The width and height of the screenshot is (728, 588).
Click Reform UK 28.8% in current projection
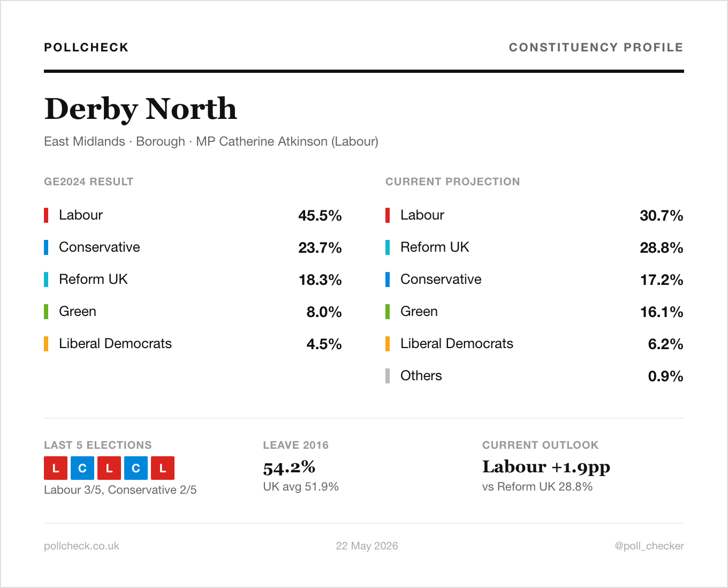tap(534, 247)
